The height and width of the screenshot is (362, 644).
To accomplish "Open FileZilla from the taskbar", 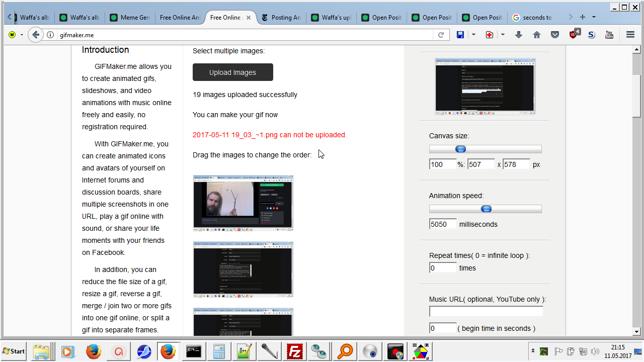I will pos(294,351).
